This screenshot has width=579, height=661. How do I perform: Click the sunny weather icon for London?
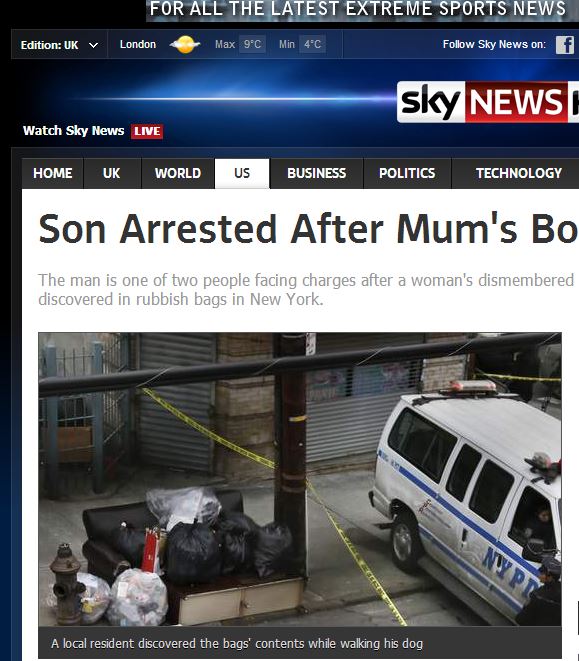(185, 44)
